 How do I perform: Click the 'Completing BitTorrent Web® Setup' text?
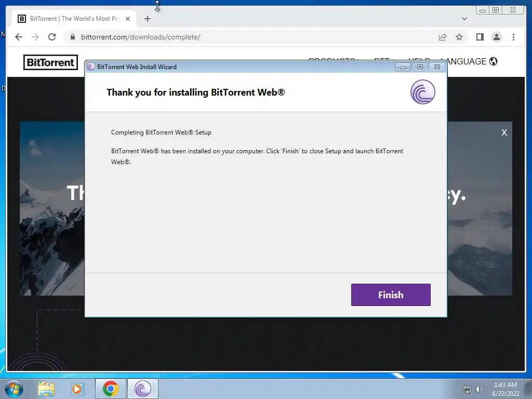coord(161,132)
